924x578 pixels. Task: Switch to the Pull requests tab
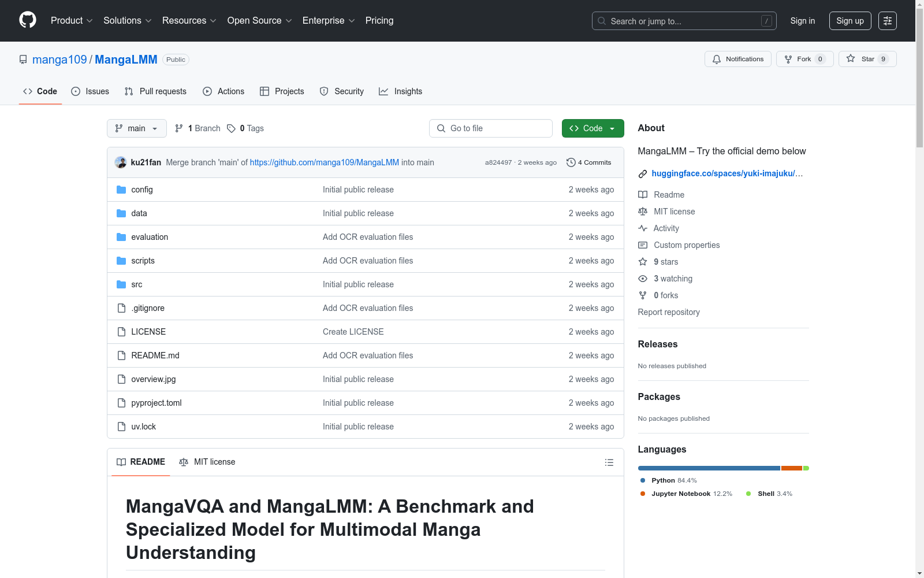(155, 91)
